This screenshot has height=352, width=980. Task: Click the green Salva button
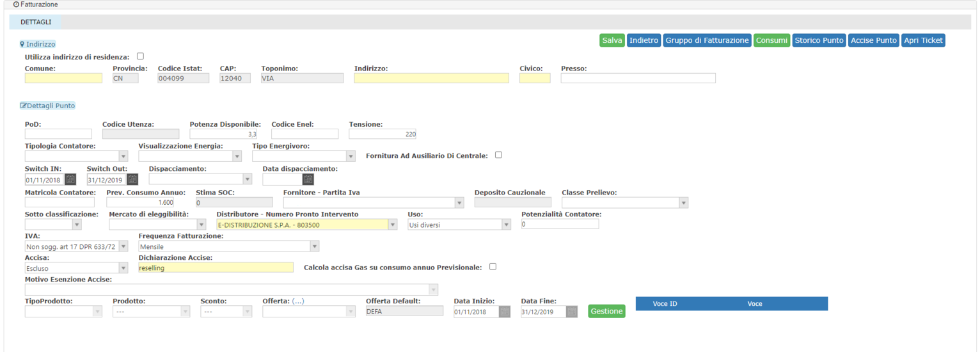pos(612,40)
